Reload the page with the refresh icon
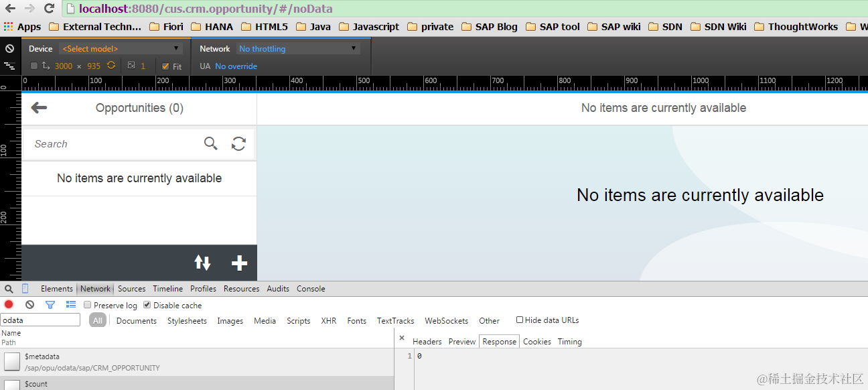This screenshot has width=868, height=390. pos(49,9)
